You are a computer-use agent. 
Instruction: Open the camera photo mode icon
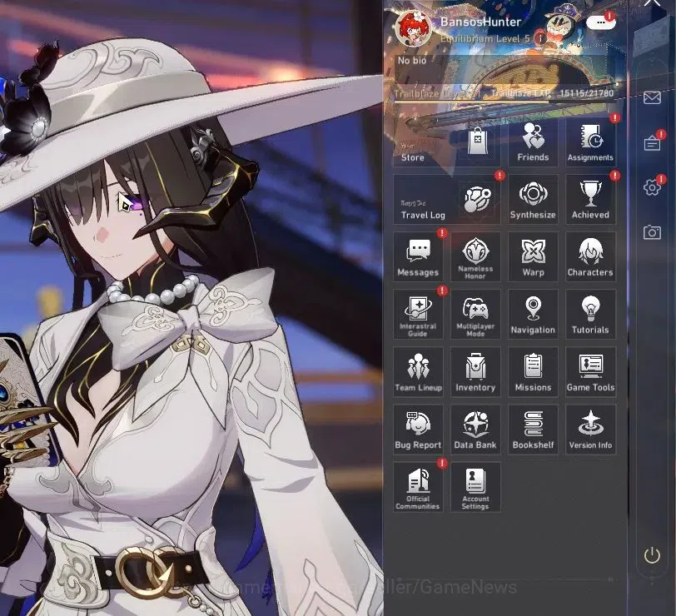pyautogui.click(x=652, y=232)
